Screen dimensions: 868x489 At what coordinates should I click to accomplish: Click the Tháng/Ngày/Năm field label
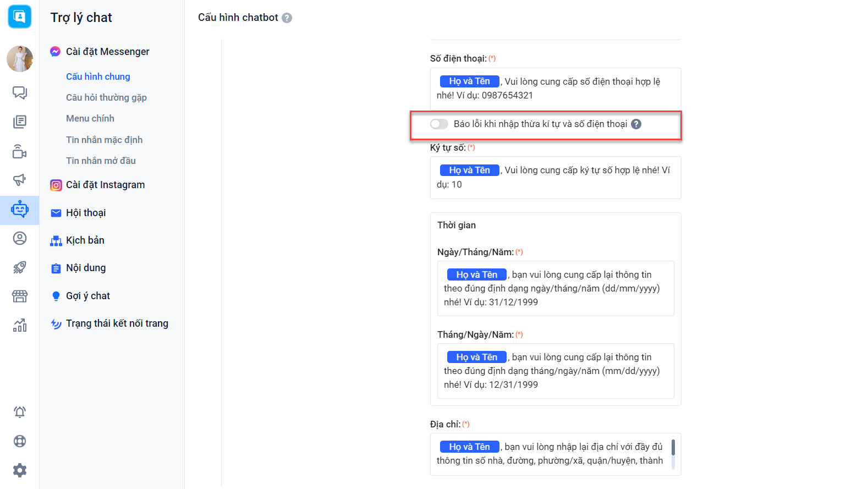(x=475, y=334)
